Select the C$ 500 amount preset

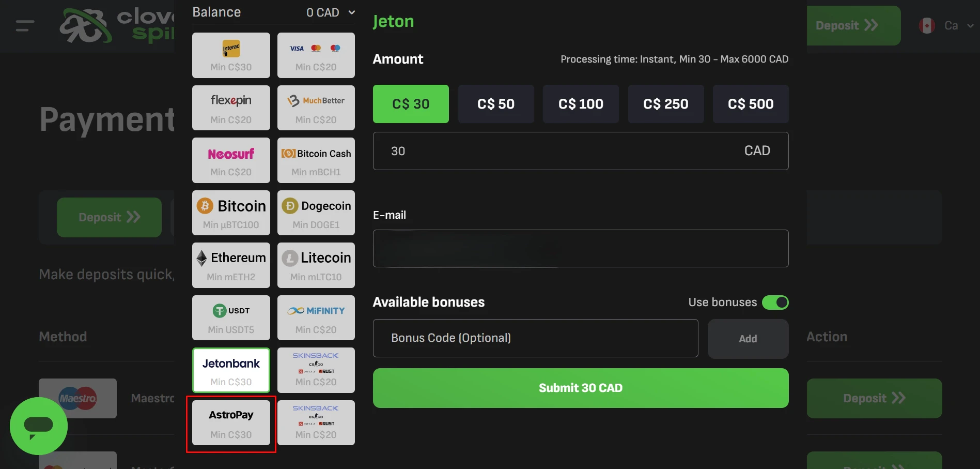pos(751,104)
